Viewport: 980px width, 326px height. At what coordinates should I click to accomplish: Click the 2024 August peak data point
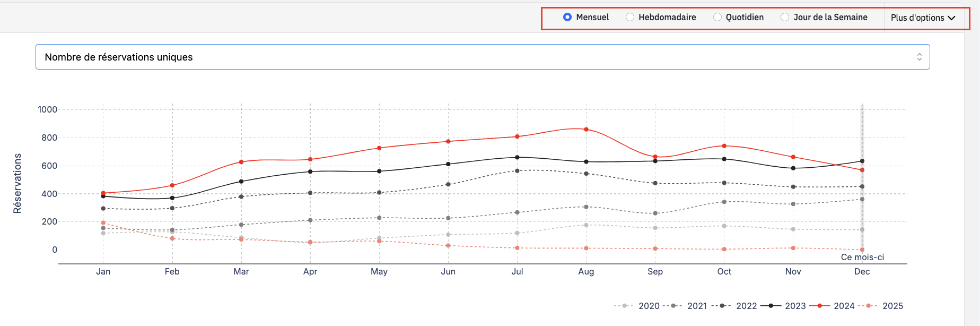(586, 130)
